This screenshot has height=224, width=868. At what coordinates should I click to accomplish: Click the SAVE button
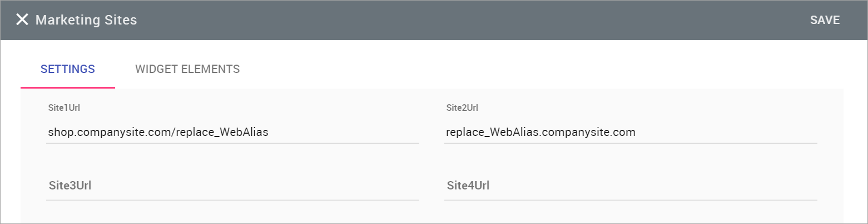pos(825,20)
